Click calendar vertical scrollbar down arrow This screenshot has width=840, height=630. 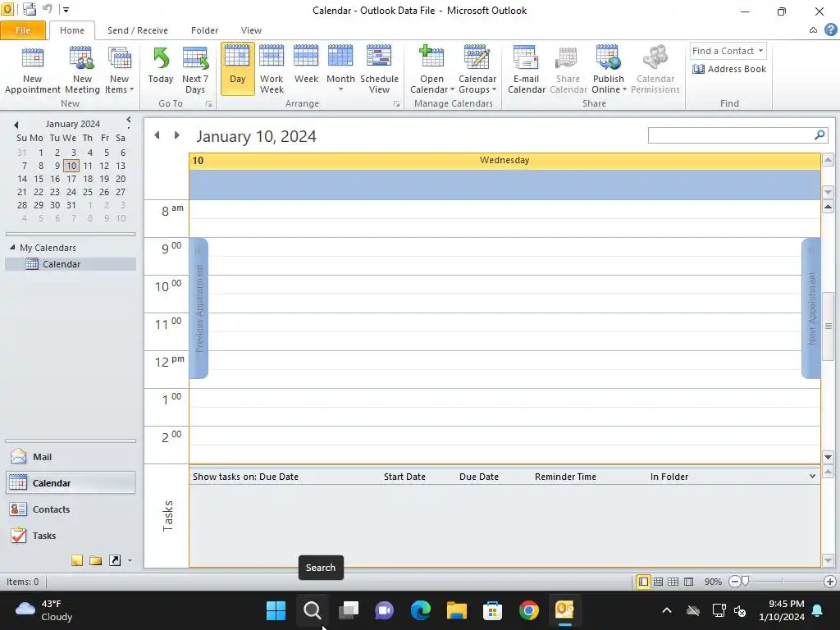tap(829, 457)
